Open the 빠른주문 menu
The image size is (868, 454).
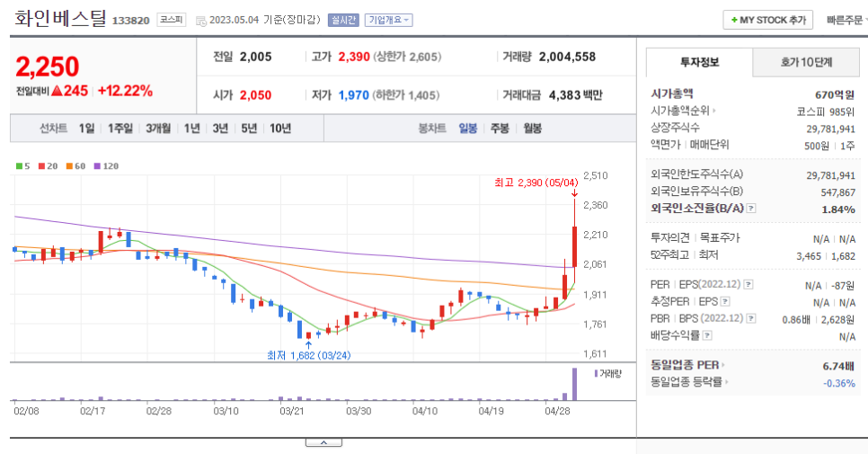tap(846, 20)
